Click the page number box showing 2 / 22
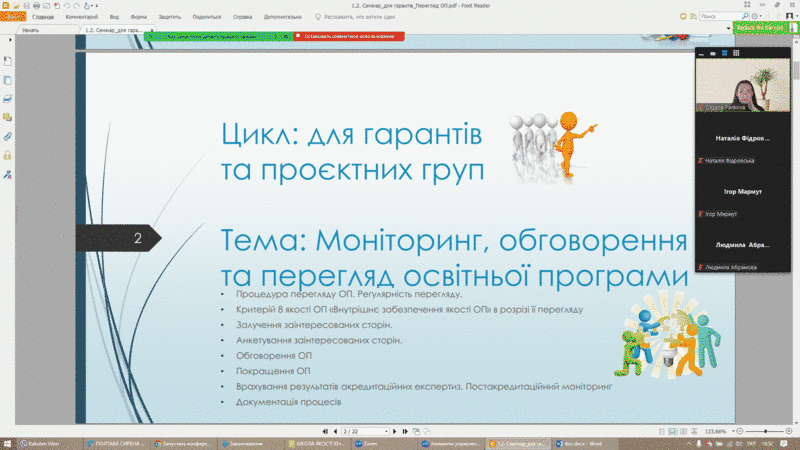Image resolution: width=800 pixels, height=450 pixels. 365,432
